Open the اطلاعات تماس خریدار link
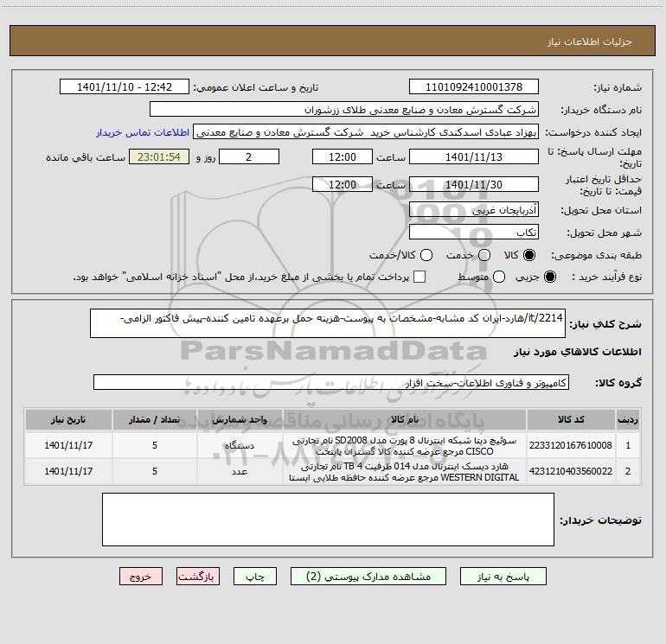The width and height of the screenshot is (666, 644). [x=143, y=132]
